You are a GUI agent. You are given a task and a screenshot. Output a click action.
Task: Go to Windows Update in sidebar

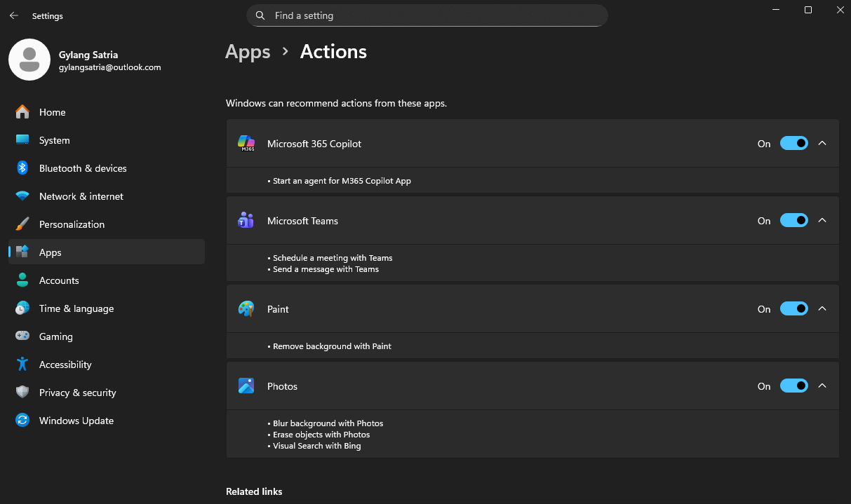[x=76, y=421]
